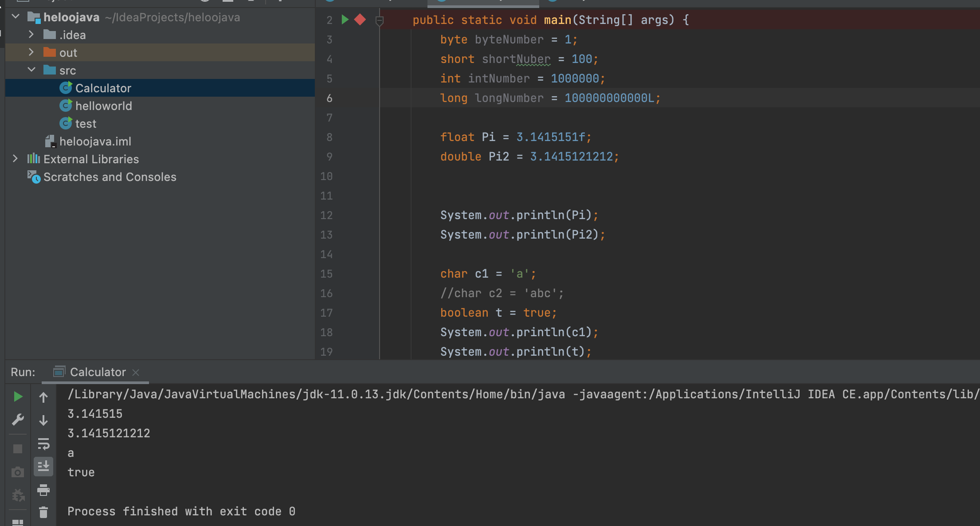Close the Calculator run tab

[136, 373]
